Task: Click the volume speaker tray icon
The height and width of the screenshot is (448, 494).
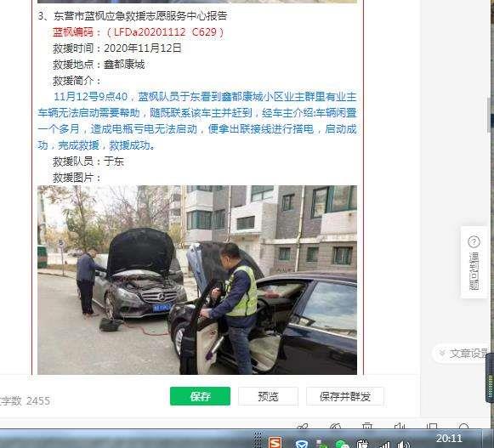Action: pyautogui.click(x=403, y=445)
